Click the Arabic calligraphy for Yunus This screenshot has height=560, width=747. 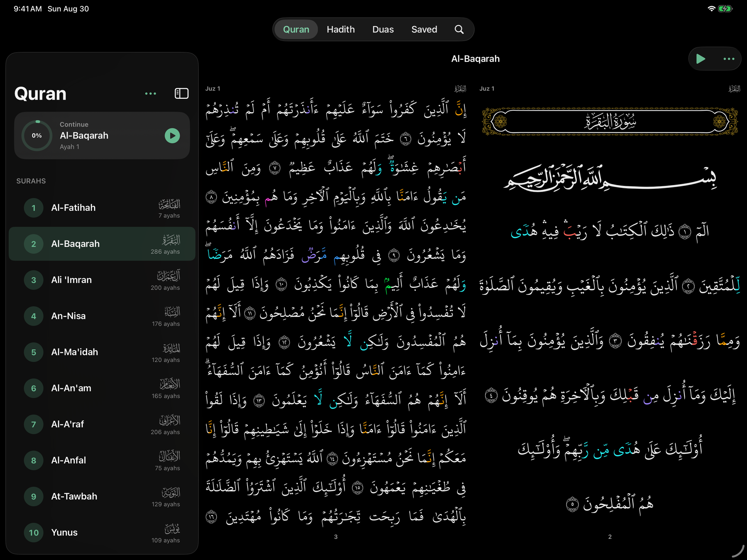(172, 528)
